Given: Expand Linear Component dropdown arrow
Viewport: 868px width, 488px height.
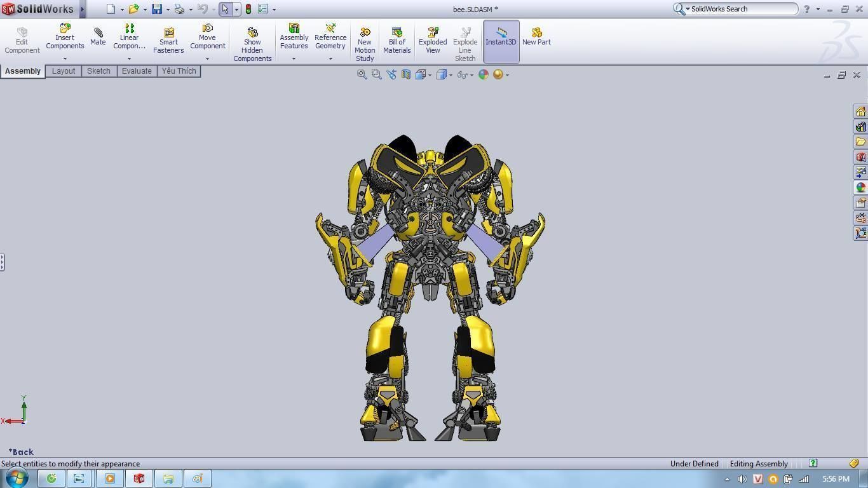Looking at the screenshot, I should pos(129,59).
